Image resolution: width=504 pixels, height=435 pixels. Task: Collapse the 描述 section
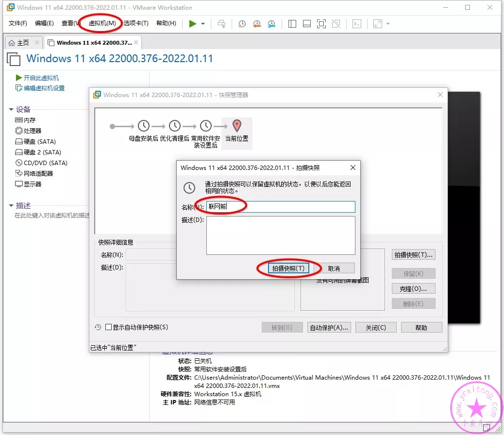(11, 205)
